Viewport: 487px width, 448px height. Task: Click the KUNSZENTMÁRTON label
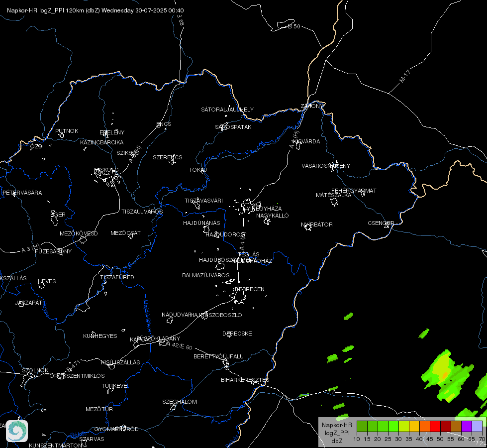click(56, 445)
